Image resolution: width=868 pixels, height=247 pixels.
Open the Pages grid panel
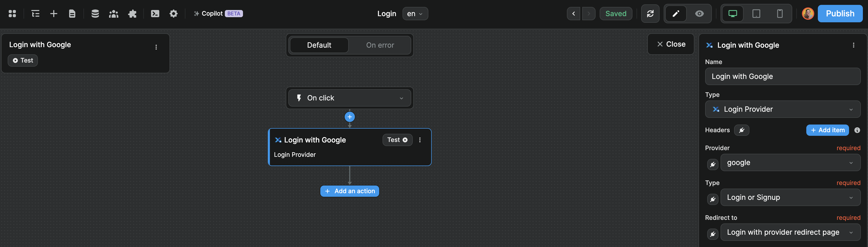[x=13, y=14]
